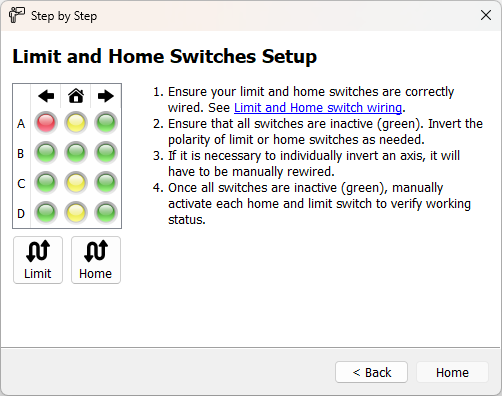Close the Step by Step dialog
502x396 pixels.
pos(486,15)
